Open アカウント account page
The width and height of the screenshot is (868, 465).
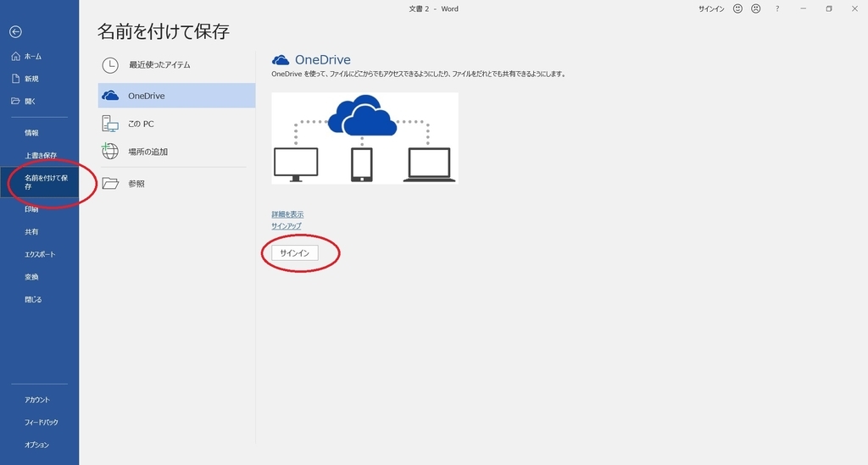click(39, 400)
